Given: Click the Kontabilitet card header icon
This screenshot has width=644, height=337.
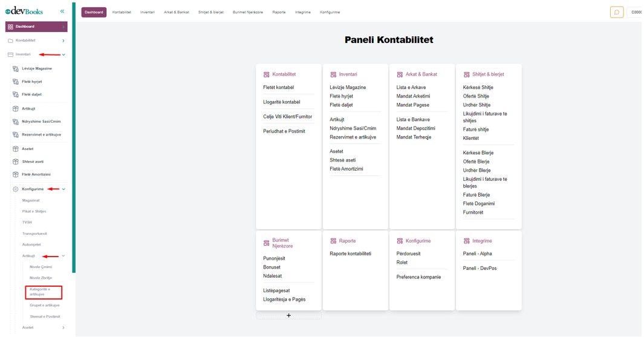Looking at the screenshot, I should pos(266,74).
